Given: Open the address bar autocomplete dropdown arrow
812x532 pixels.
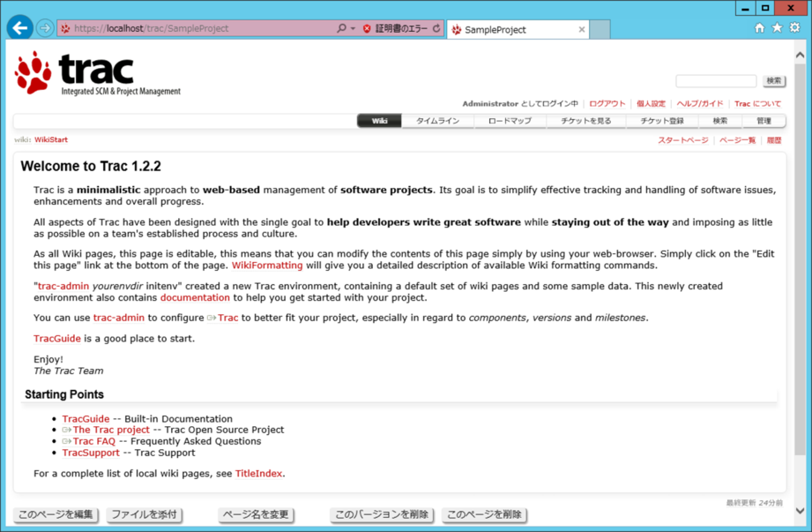Looking at the screenshot, I should coord(353,29).
